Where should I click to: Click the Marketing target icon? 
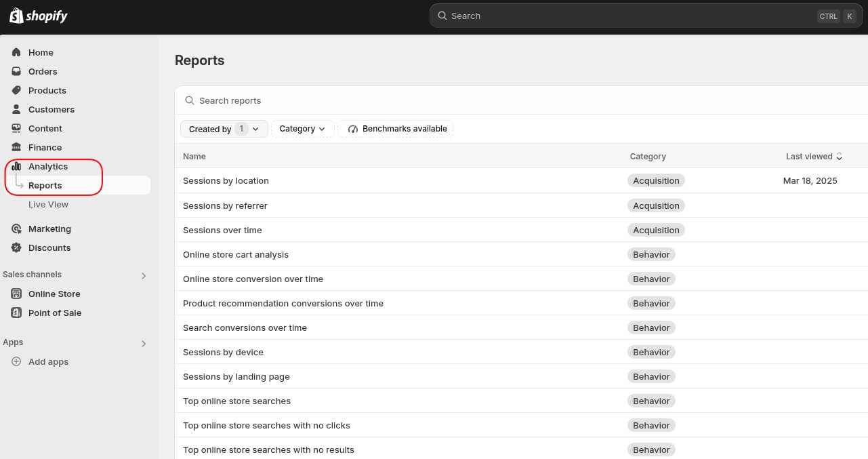click(16, 228)
